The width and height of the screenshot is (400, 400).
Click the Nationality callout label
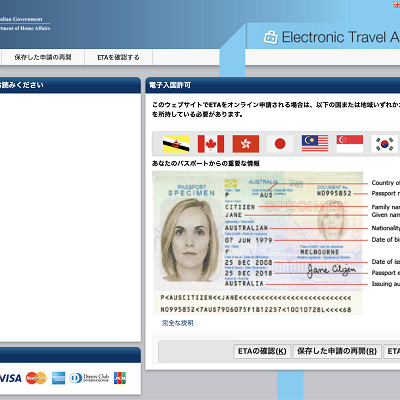coord(386,228)
